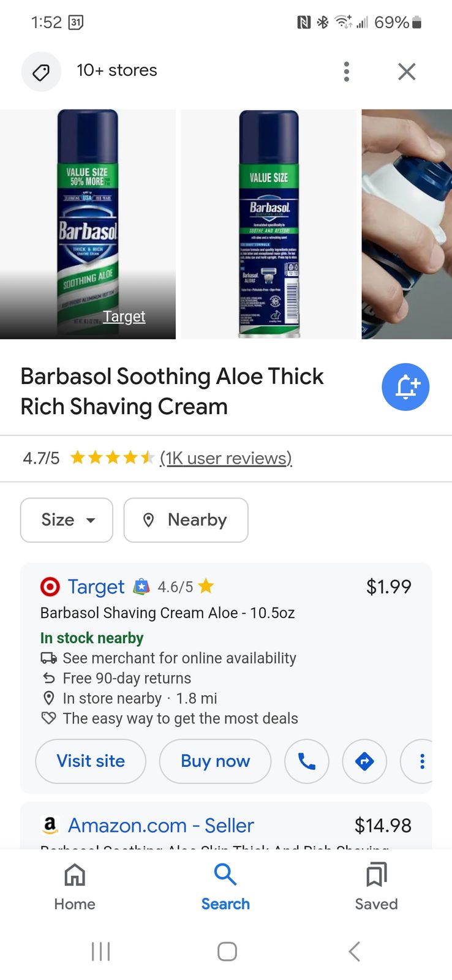Open the Amazon.com - Seller listing
452x980 pixels.
tap(160, 826)
